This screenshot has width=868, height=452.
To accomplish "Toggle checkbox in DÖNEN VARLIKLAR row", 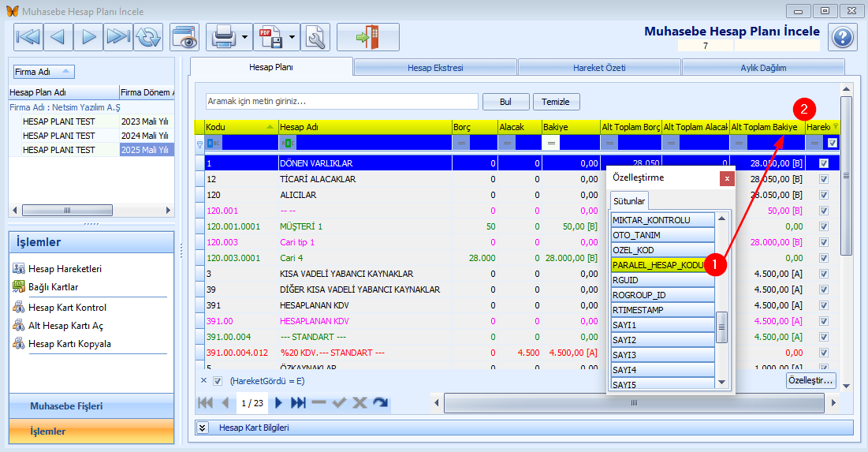I will coord(824,163).
